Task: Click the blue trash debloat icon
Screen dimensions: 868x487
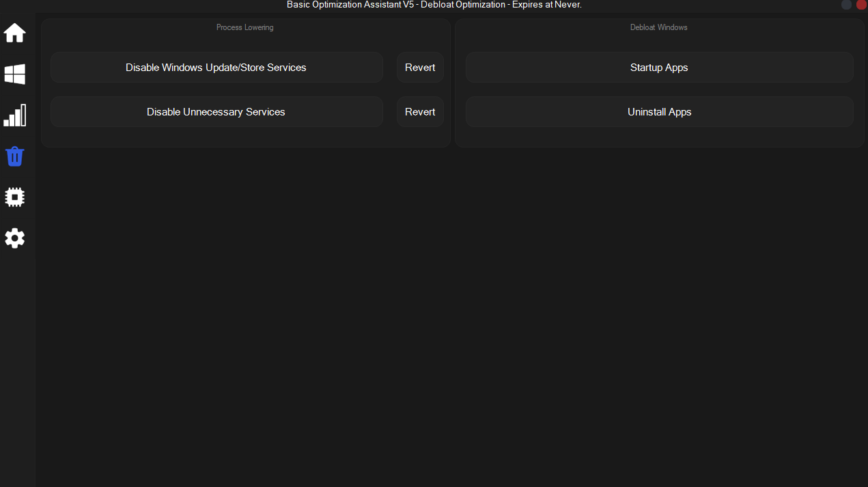Action: (x=15, y=156)
